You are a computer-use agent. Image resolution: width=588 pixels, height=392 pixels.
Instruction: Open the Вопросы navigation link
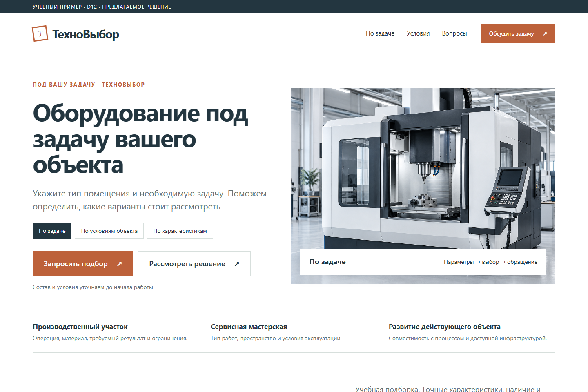[454, 33]
